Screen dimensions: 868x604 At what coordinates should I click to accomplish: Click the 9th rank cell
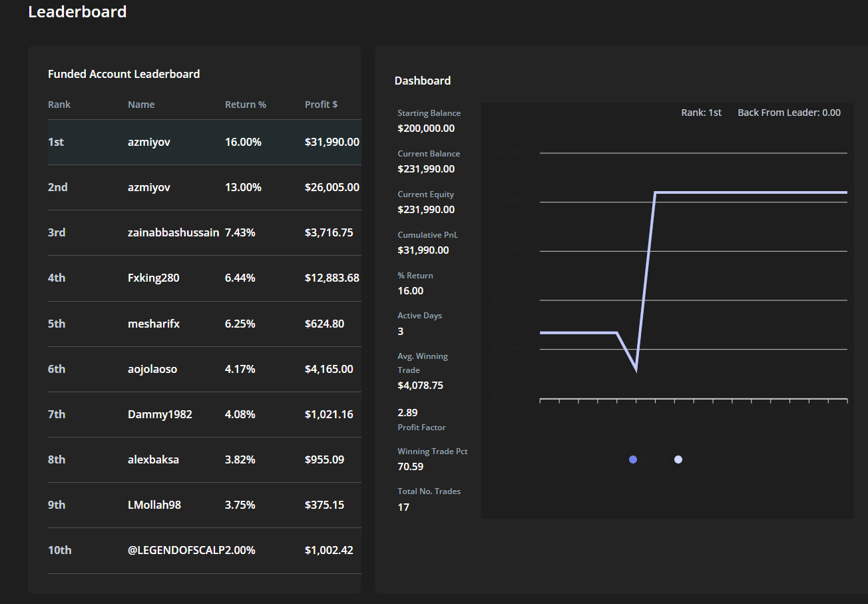57,505
